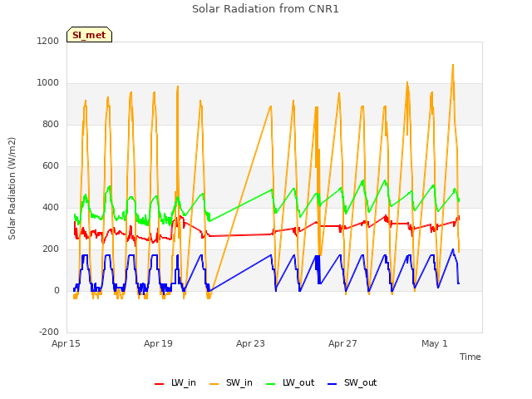
Task: Click the Apr 15 x-axis label
Action: pyautogui.click(x=66, y=343)
